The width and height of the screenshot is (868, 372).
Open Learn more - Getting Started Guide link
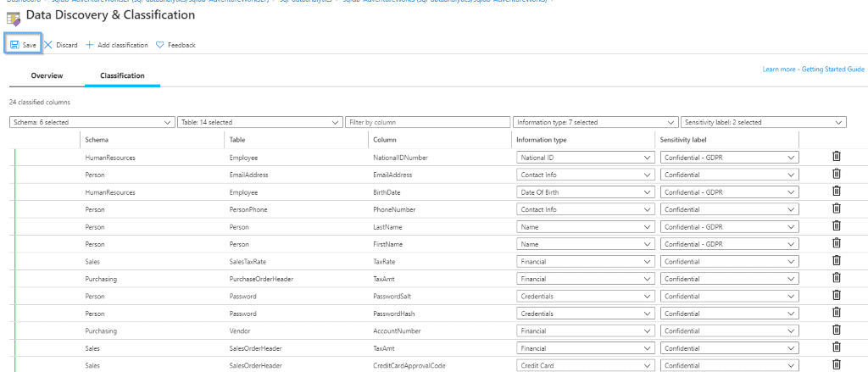pyautogui.click(x=813, y=69)
